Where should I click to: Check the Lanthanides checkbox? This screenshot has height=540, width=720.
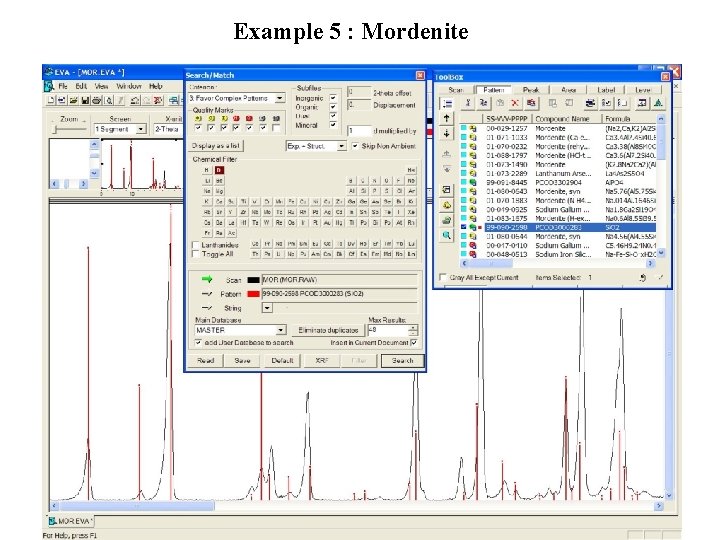196,245
